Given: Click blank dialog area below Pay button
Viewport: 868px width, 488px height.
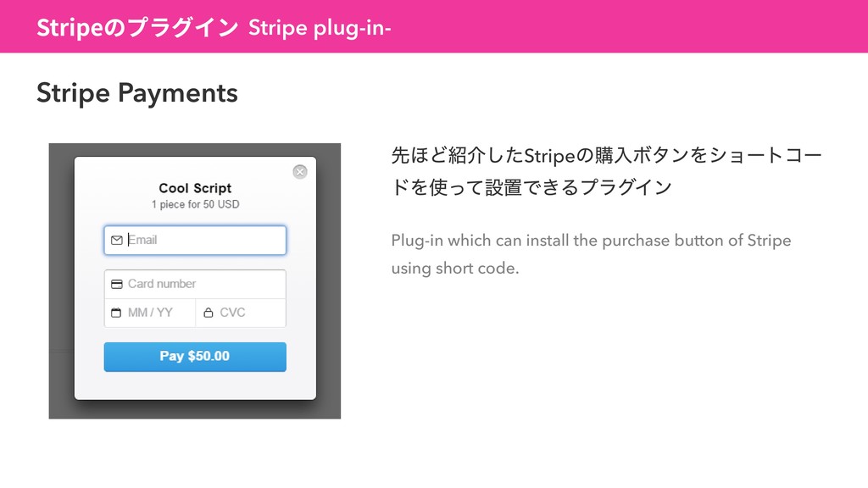Looking at the screenshot, I should coord(195,385).
